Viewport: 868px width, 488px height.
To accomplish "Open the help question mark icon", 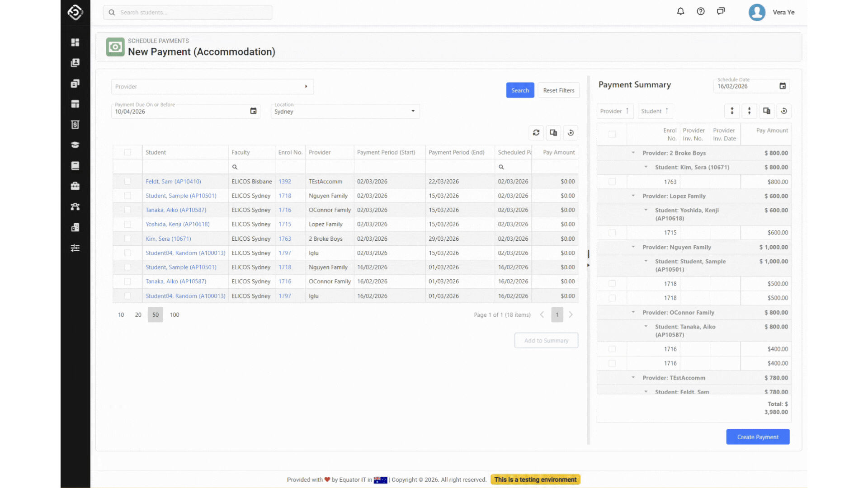I will coord(701,12).
